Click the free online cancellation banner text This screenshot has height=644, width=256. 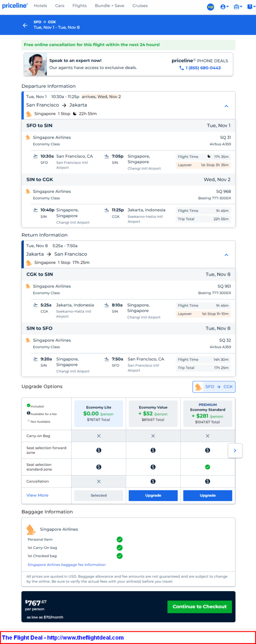92,45
